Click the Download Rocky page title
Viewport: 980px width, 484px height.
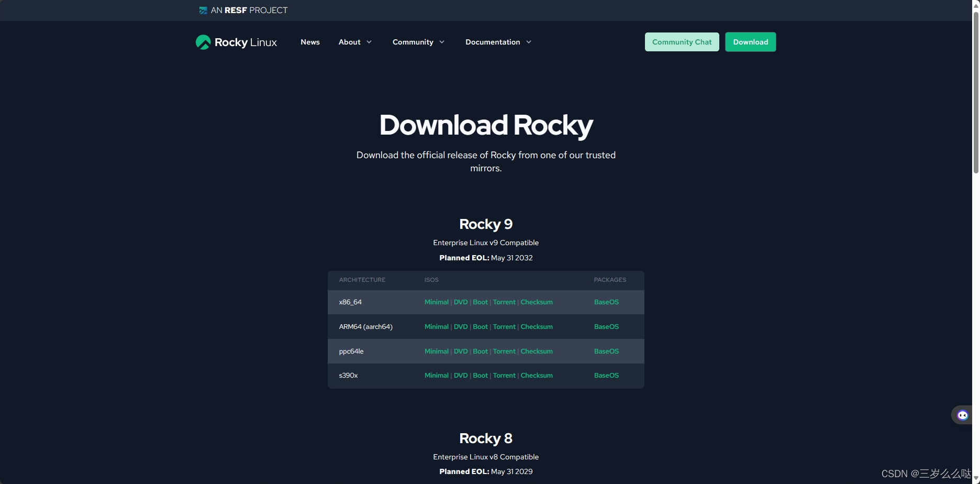click(486, 125)
